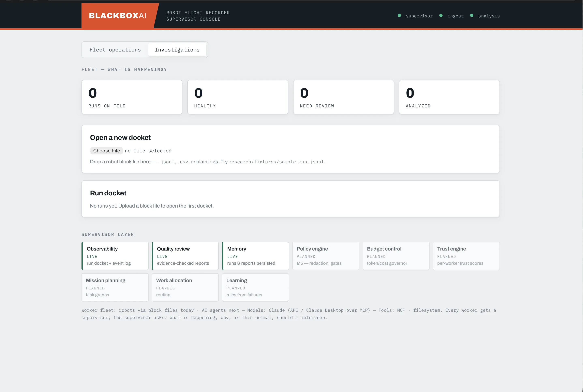Image resolution: width=583 pixels, height=392 pixels.
Task: Open the Policy engine planned card
Action: (326, 256)
